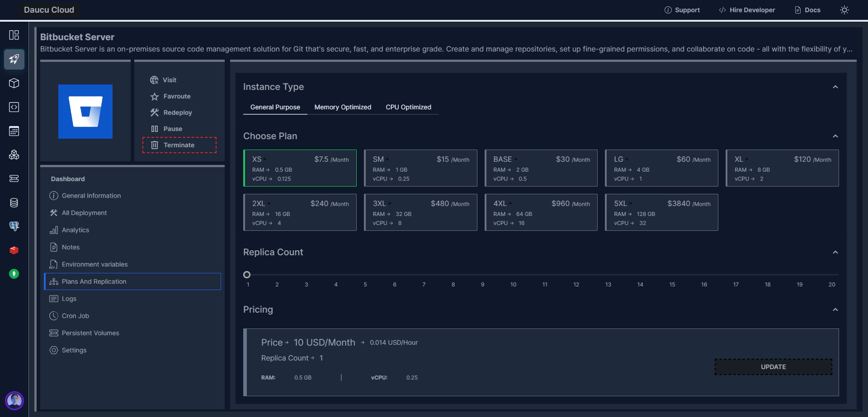Select the 2XL $240/Month plan
This screenshot has width=868, height=417.
point(300,212)
